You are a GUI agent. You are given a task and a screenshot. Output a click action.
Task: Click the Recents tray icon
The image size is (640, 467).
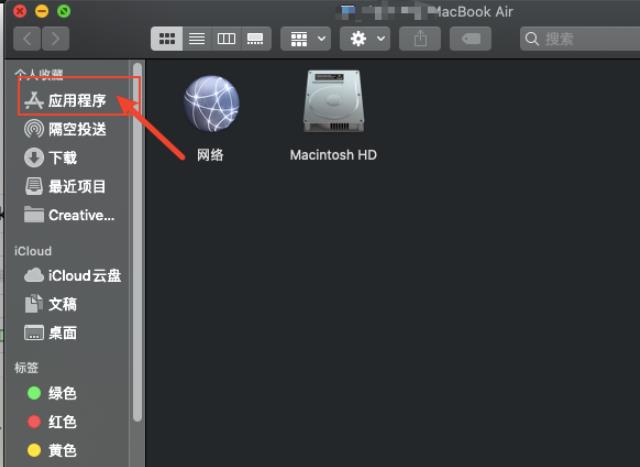[34, 186]
